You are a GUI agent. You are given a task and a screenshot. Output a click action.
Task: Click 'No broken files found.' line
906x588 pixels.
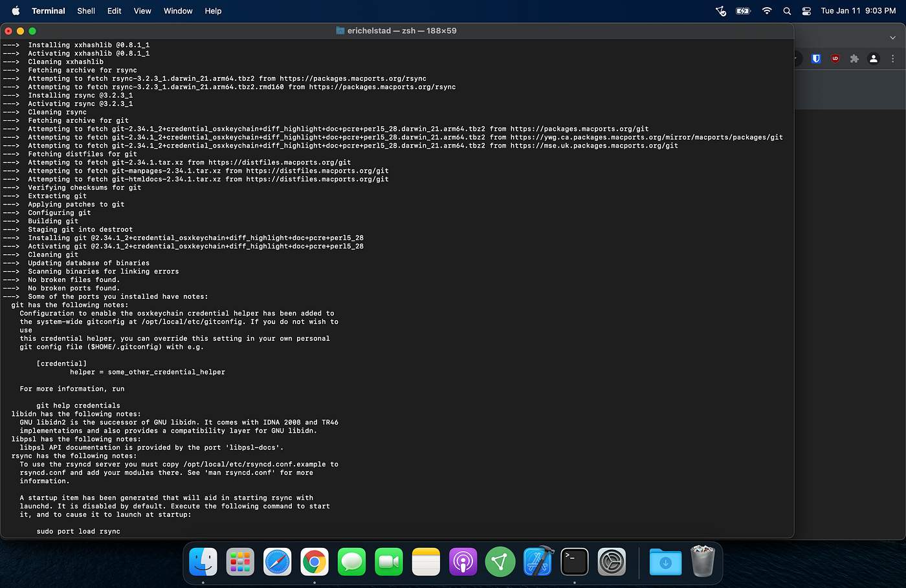(x=74, y=279)
